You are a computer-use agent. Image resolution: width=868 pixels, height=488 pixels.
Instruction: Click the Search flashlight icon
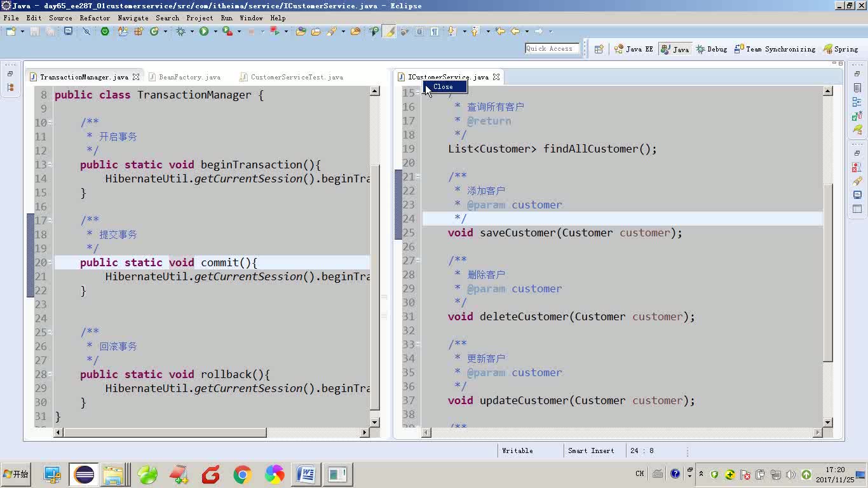coord(331,31)
